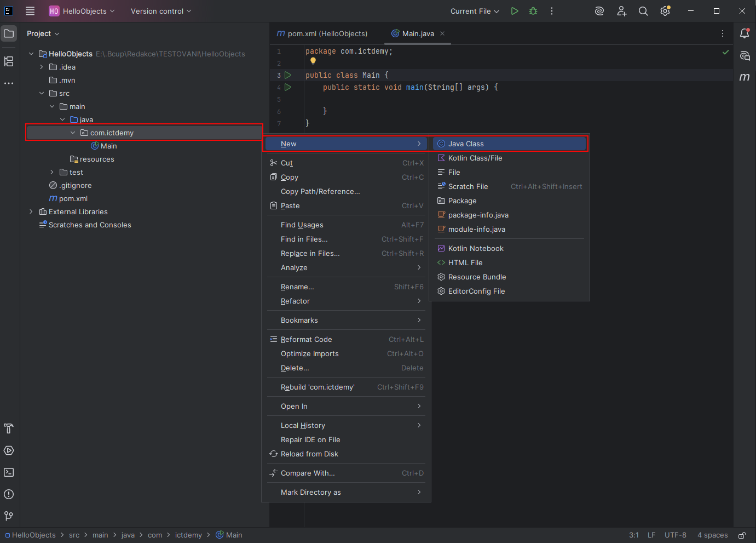
Task: Open the Build tool window hammer icon
Action: tap(8, 428)
